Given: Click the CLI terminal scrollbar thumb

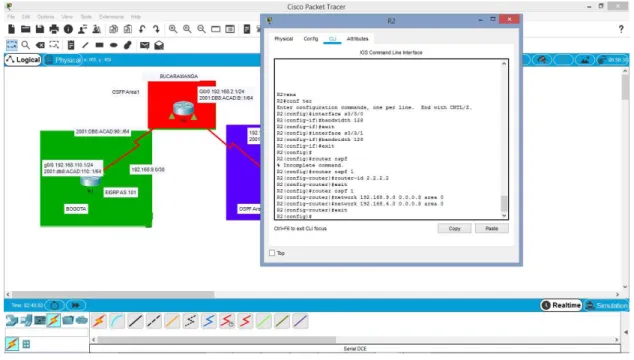Looking at the screenshot, I should (x=504, y=203).
